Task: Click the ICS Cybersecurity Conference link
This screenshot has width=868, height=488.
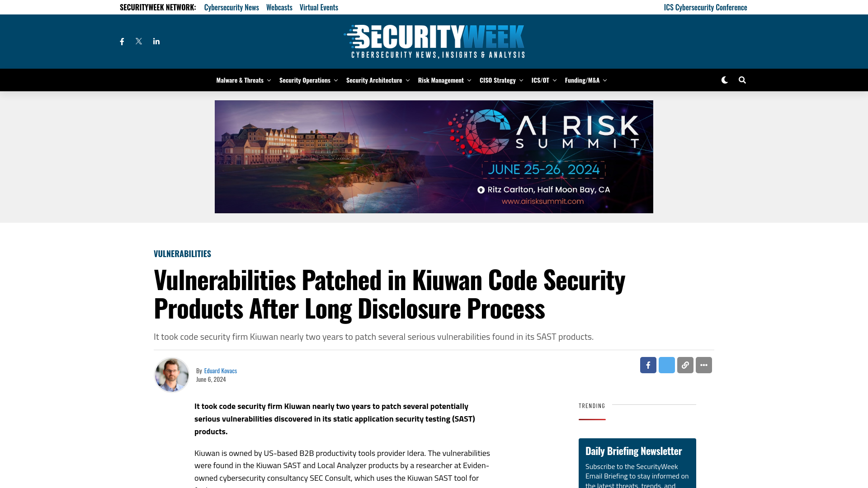Action: click(705, 7)
